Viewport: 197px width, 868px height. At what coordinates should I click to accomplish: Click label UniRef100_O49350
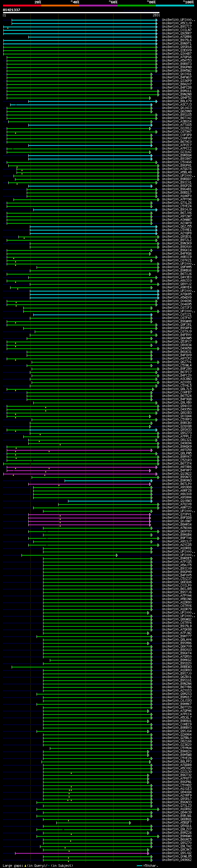click(177, 410)
